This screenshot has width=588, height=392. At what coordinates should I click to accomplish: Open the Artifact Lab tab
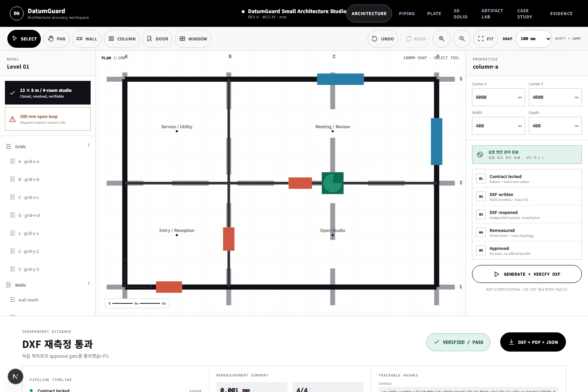pyautogui.click(x=492, y=13)
